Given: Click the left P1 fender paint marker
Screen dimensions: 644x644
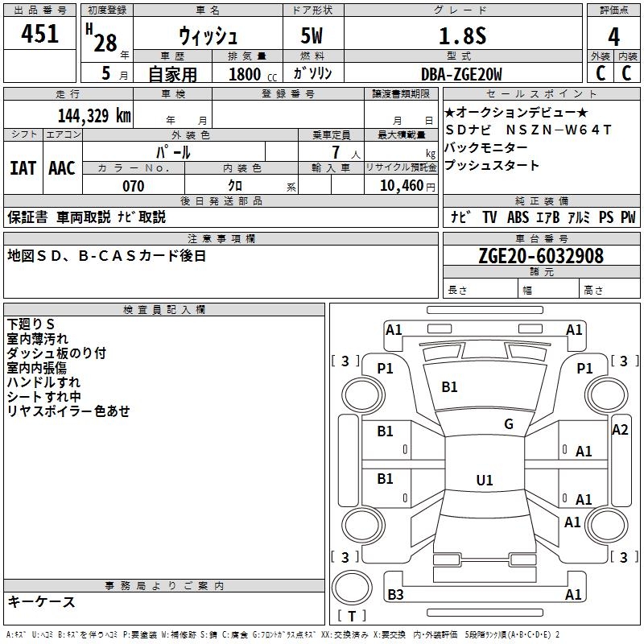Looking at the screenshot, I should click(385, 369).
